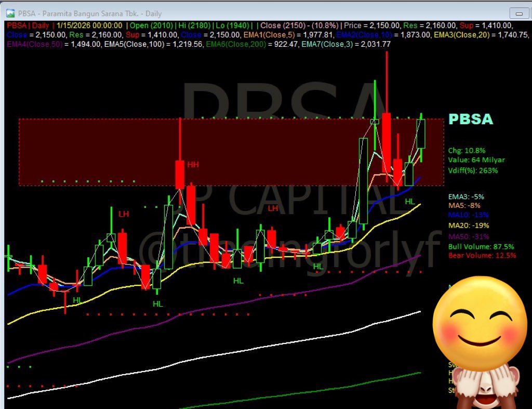Click the red 'HH' swing marker
Image resolution: width=532 pixels, height=409 pixels.
193,165
